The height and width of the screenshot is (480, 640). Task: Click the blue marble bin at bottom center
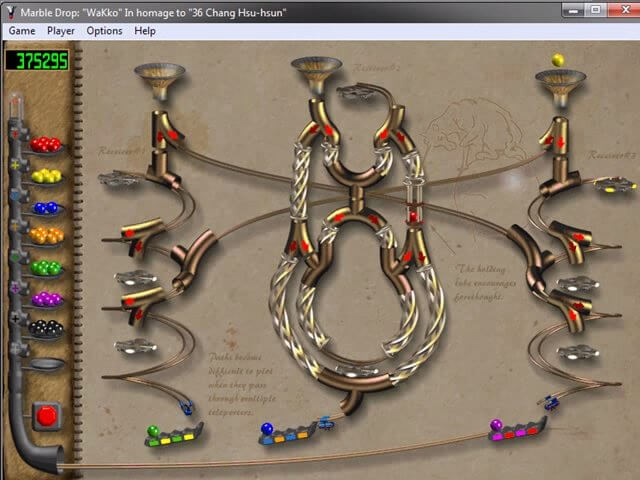click(288, 434)
